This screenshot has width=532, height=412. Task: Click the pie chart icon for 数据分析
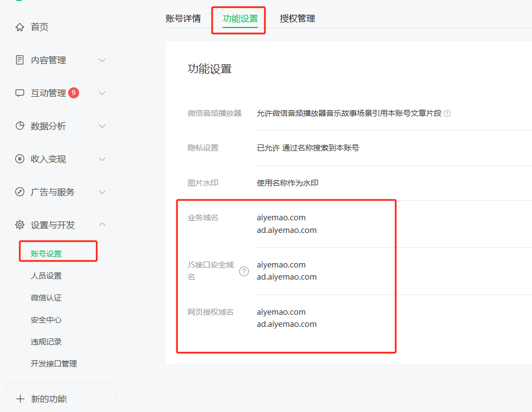20,126
